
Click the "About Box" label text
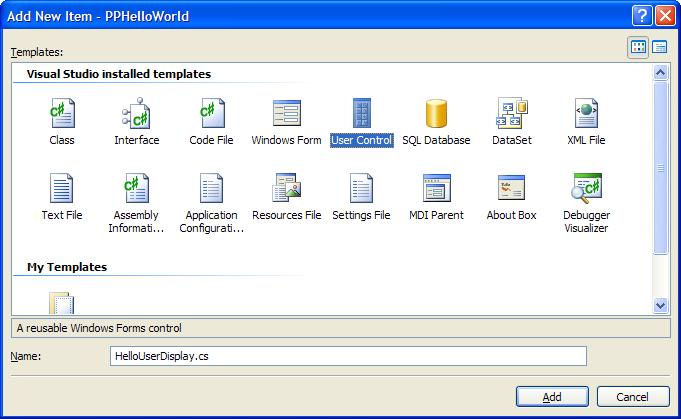click(511, 215)
